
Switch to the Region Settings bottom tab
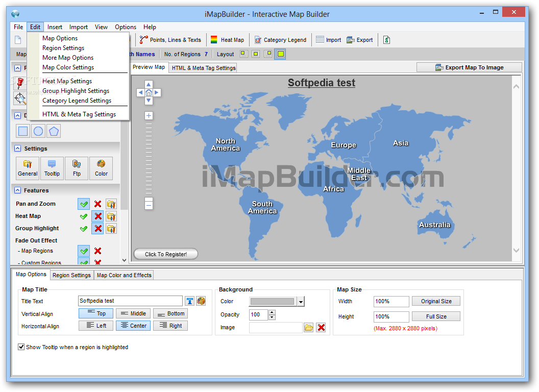[x=71, y=275]
